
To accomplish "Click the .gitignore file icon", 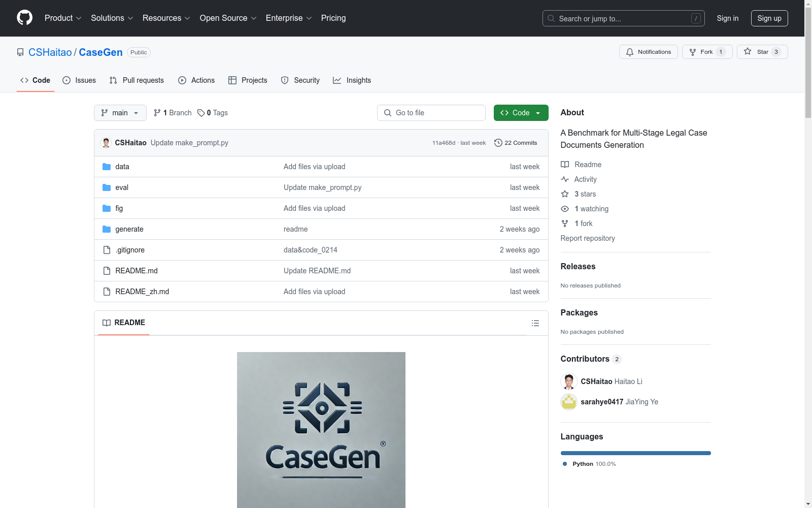I will [x=107, y=250].
